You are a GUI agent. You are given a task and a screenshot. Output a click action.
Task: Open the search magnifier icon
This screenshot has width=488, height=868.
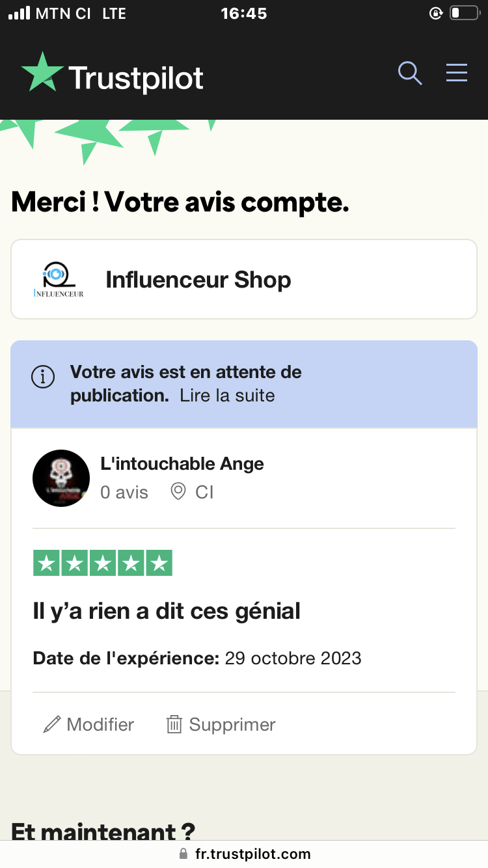click(x=410, y=73)
